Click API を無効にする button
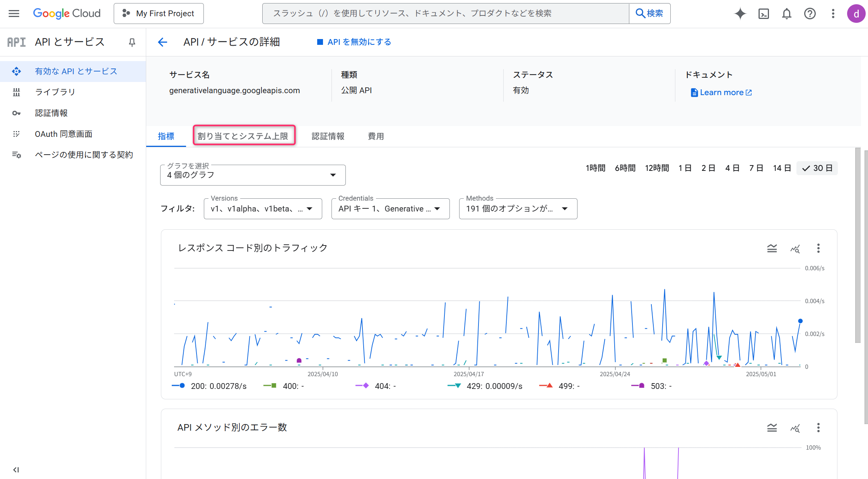The image size is (868, 479). coord(354,42)
